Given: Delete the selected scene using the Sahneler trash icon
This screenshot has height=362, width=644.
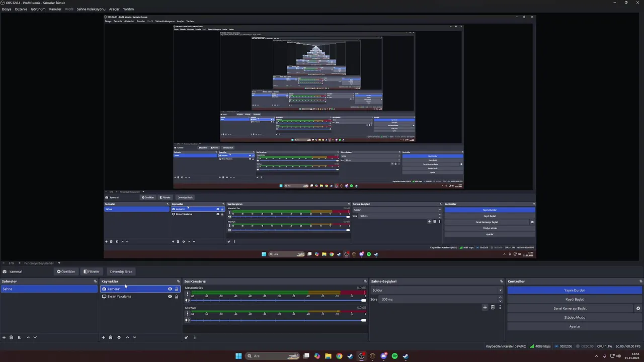Looking at the screenshot, I should tap(12, 337).
